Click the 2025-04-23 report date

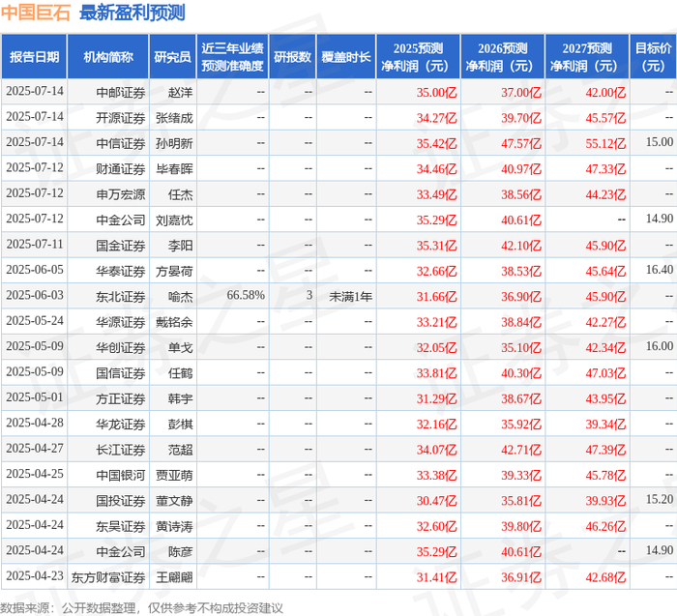(35, 575)
